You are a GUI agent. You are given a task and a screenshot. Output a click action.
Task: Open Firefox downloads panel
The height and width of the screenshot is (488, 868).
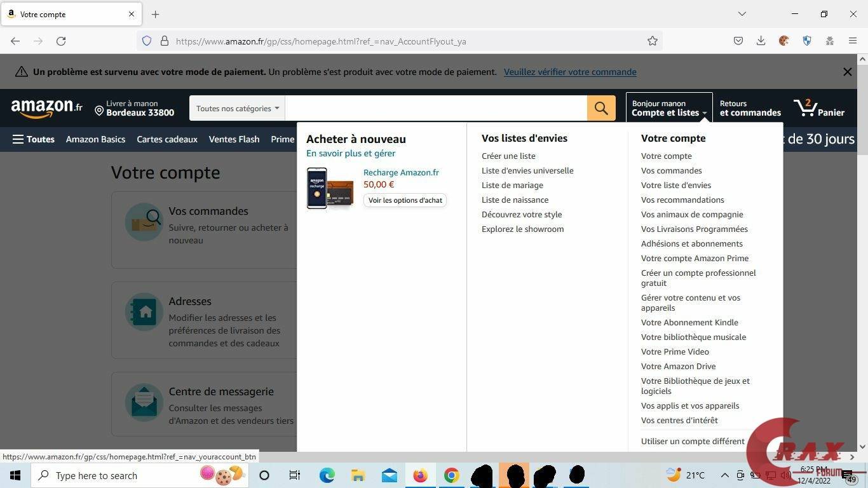(761, 41)
